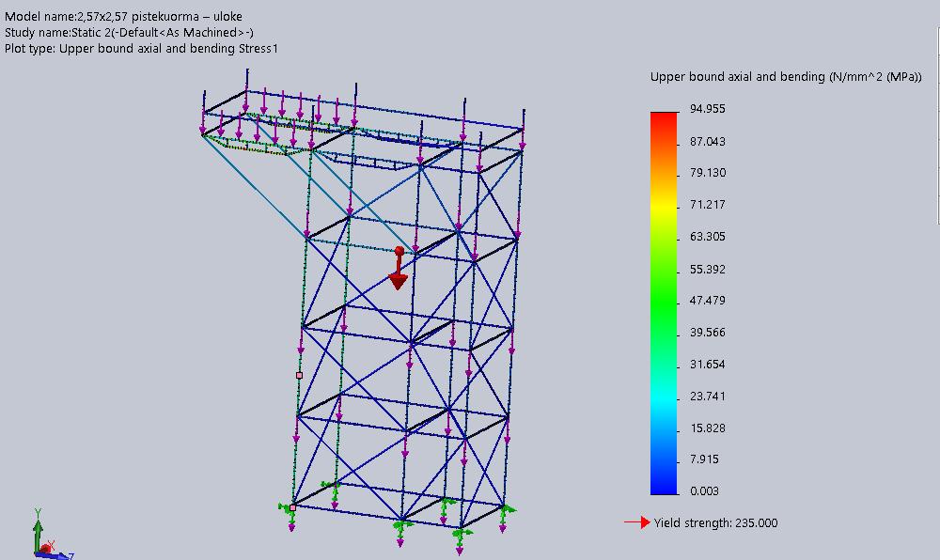Click the model name text line
The width and height of the screenshot is (940, 560).
pos(123,17)
